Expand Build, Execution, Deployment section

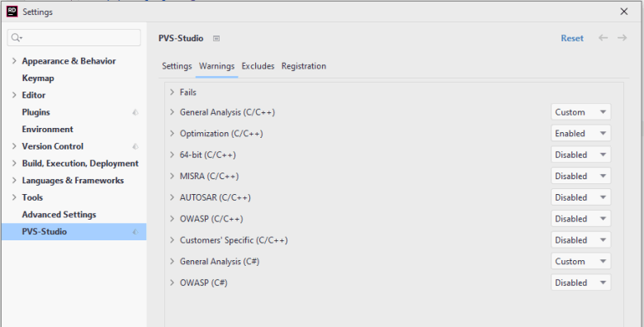[x=14, y=163]
